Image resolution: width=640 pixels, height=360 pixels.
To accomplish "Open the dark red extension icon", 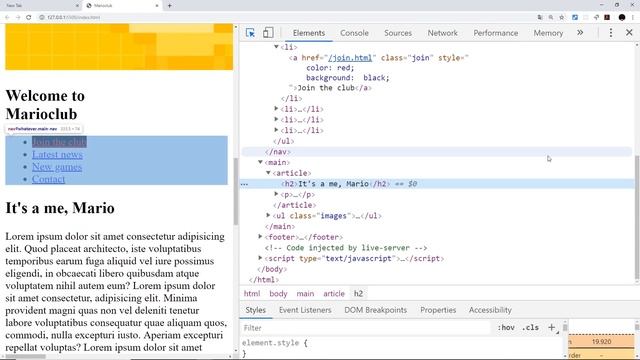I will [x=607, y=17].
